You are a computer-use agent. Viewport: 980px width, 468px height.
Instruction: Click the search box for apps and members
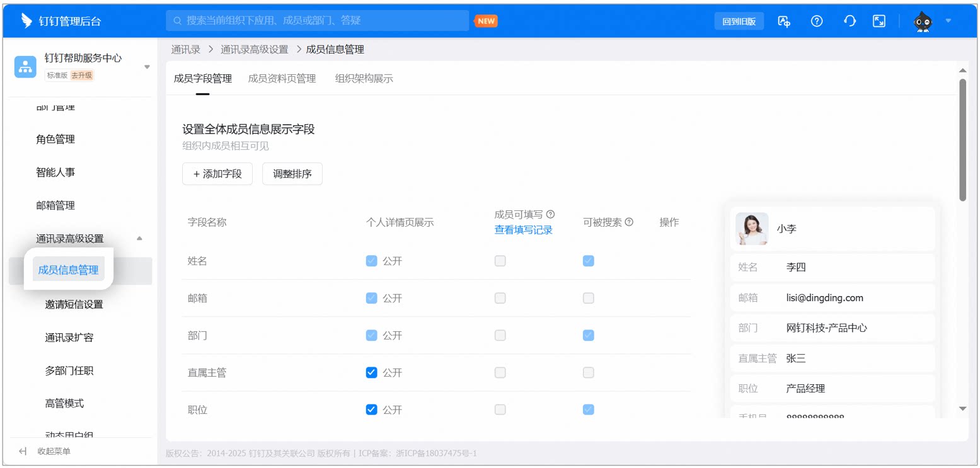point(318,21)
